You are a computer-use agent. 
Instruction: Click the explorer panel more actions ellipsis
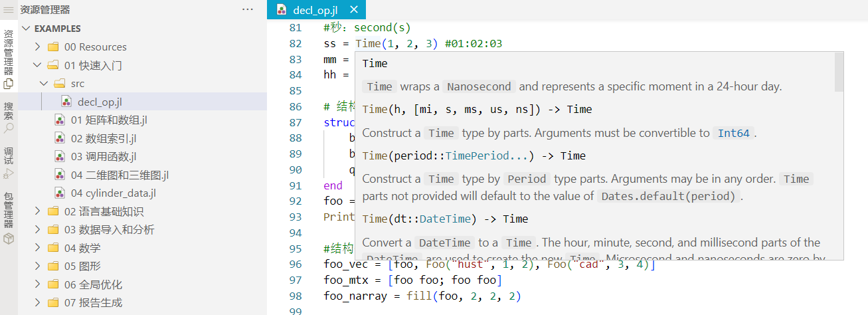[248, 9]
